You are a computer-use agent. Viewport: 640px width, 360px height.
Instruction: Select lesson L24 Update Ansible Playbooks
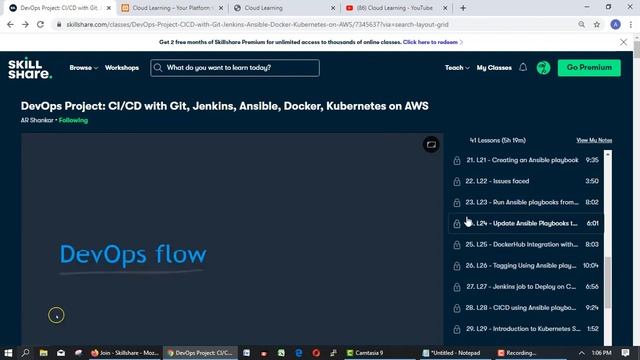pos(526,223)
